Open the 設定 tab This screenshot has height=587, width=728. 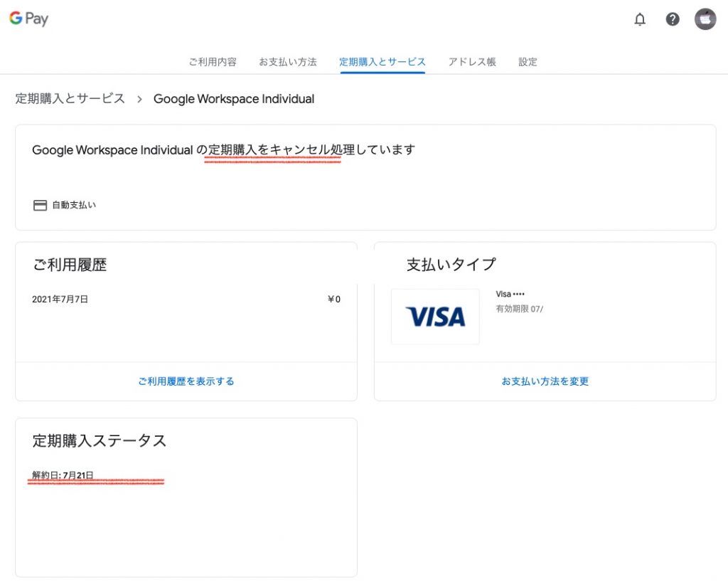(528, 62)
